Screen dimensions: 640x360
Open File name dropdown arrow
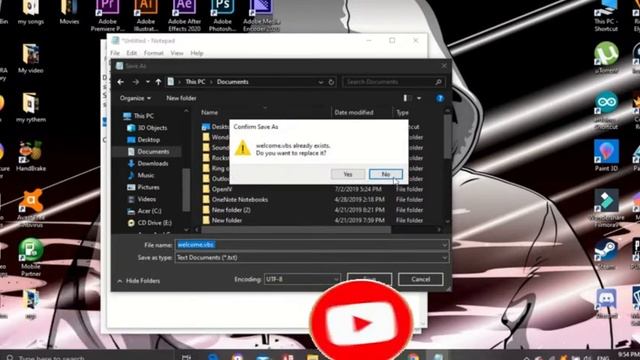(x=444, y=245)
